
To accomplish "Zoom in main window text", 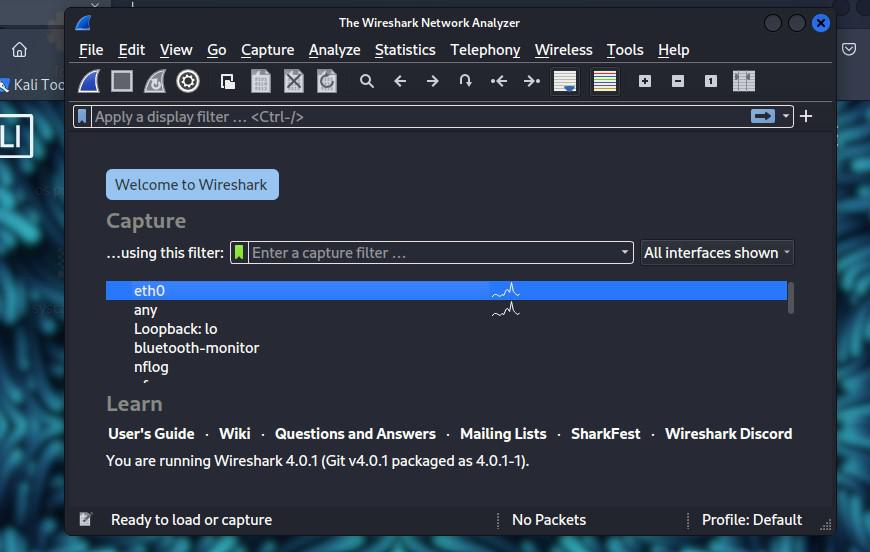I will point(645,82).
